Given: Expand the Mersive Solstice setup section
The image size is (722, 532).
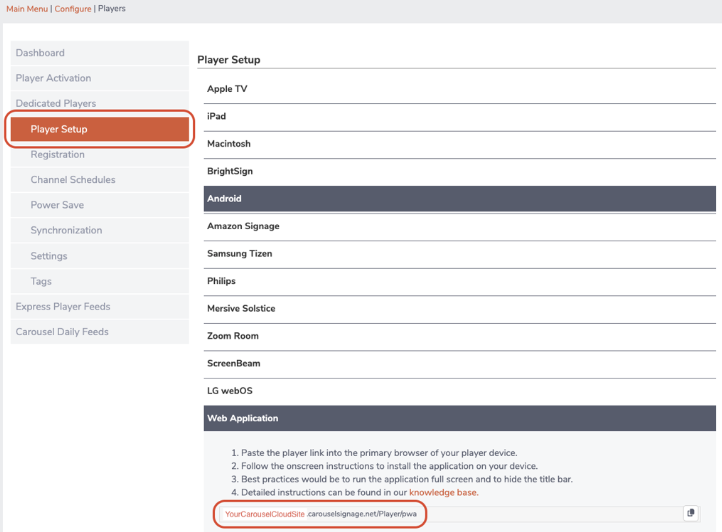Looking at the screenshot, I should click(460, 309).
